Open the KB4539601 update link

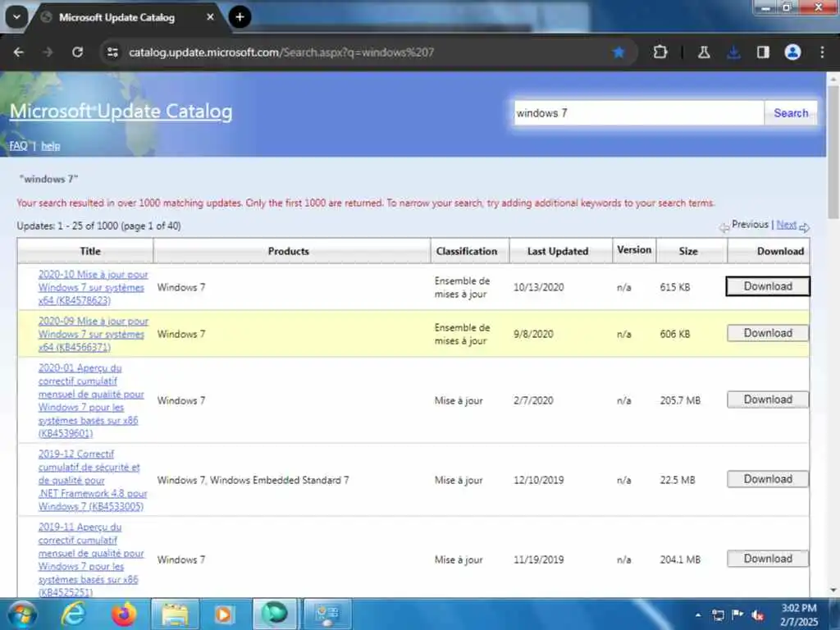[91, 400]
